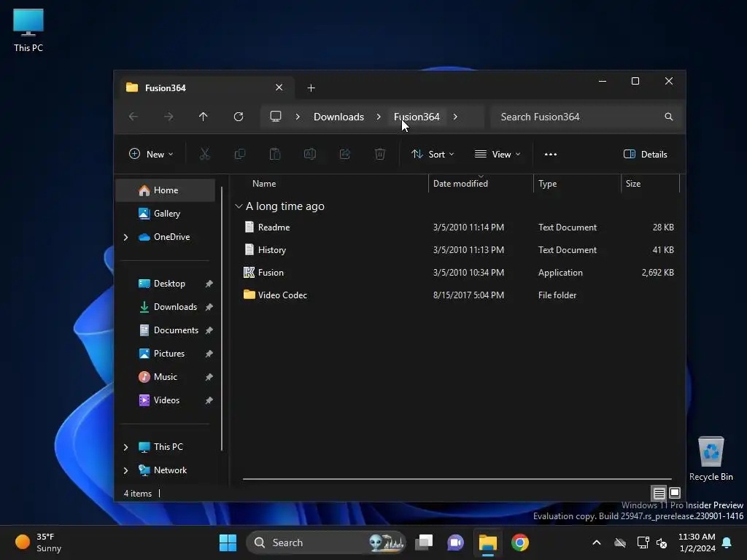Open the See more ellipsis menu
Viewport: 747px width, 560px height.
(x=551, y=155)
